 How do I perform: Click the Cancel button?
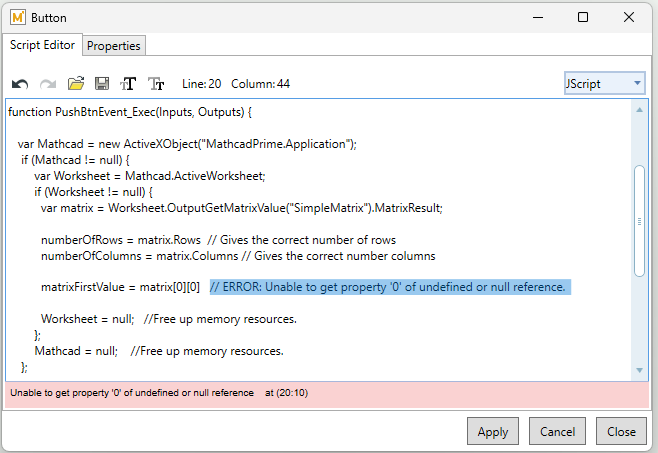pyautogui.click(x=557, y=432)
